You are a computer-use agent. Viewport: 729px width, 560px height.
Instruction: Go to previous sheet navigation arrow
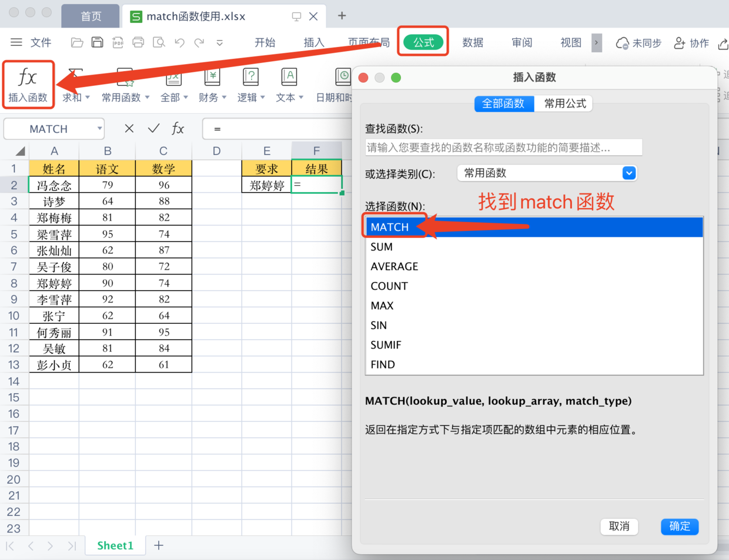(x=31, y=546)
